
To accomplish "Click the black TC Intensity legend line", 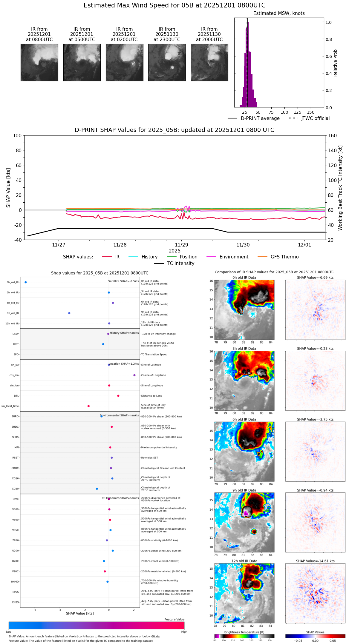I will 159,263.
